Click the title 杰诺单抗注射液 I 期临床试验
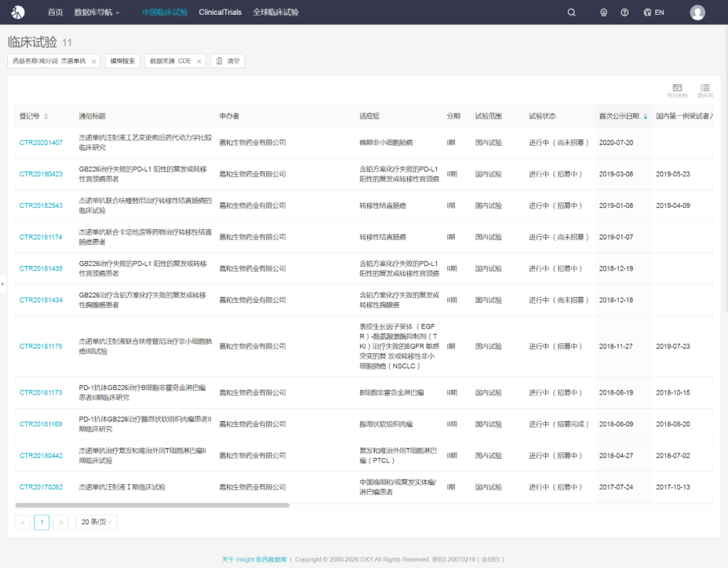Screen dimensions: 728x568 pyautogui.click(x=122, y=487)
